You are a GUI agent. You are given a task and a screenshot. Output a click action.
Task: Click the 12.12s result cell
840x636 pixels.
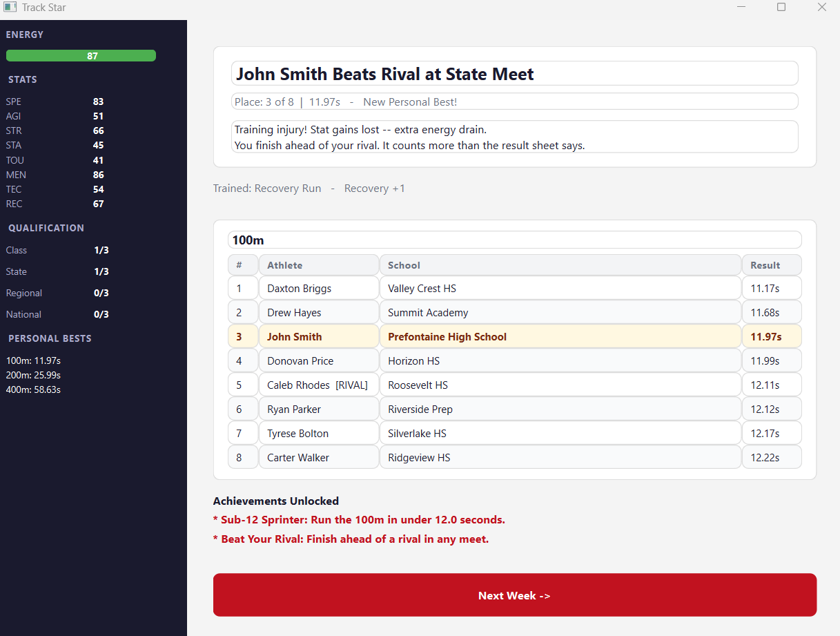pos(772,409)
